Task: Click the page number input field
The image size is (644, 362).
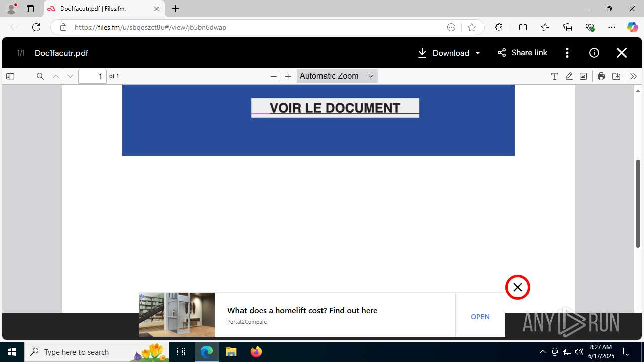Action: point(93,76)
